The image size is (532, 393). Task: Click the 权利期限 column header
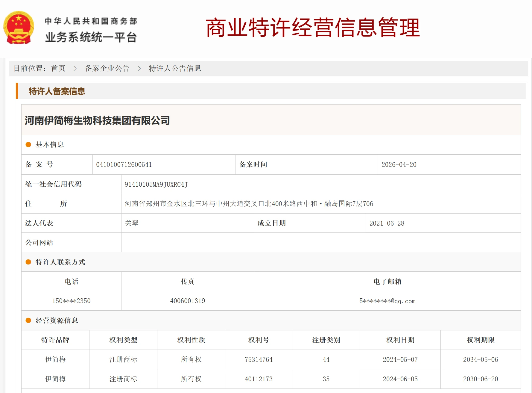click(481, 340)
